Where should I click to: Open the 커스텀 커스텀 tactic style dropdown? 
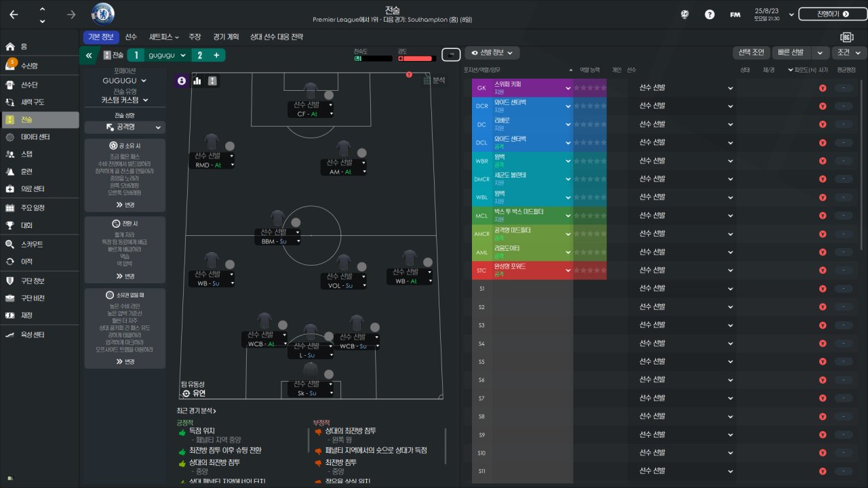124,100
